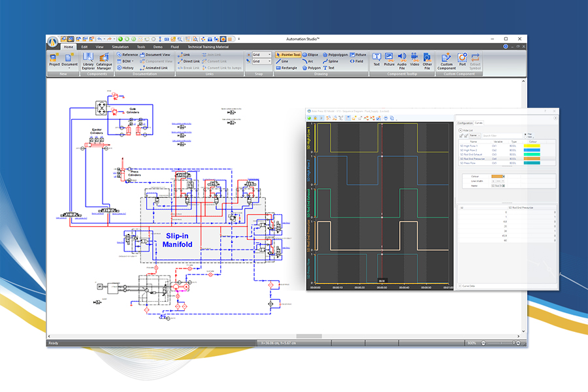Select the Filter radio option
The width and height of the screenshot is (588, 392).
(527, 134)
